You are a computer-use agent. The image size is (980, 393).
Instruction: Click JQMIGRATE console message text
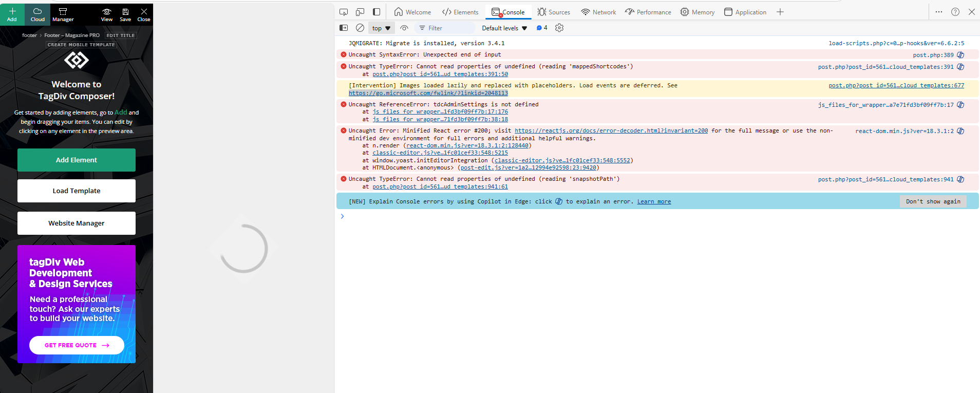coord(426,43)
